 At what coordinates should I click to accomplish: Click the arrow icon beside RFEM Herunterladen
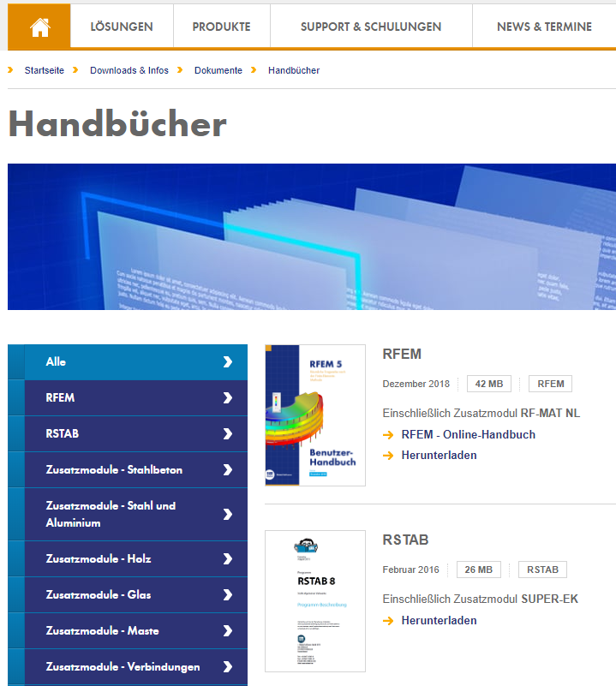click(388, 456)
